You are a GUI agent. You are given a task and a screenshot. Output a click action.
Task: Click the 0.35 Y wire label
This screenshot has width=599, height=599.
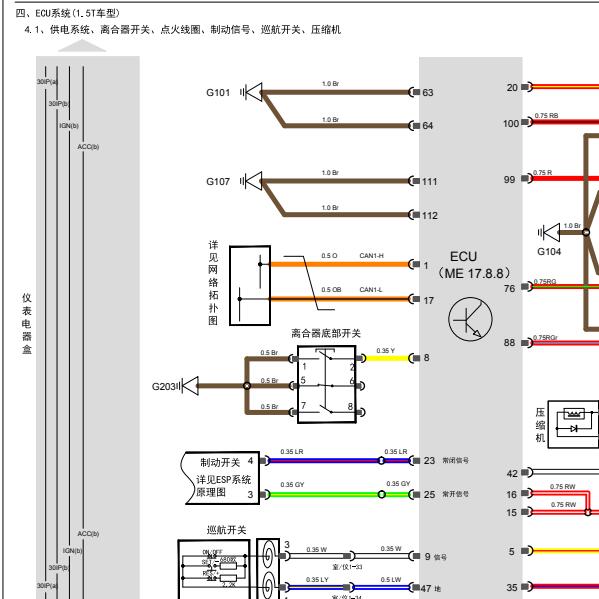click(x=385, y=350)
